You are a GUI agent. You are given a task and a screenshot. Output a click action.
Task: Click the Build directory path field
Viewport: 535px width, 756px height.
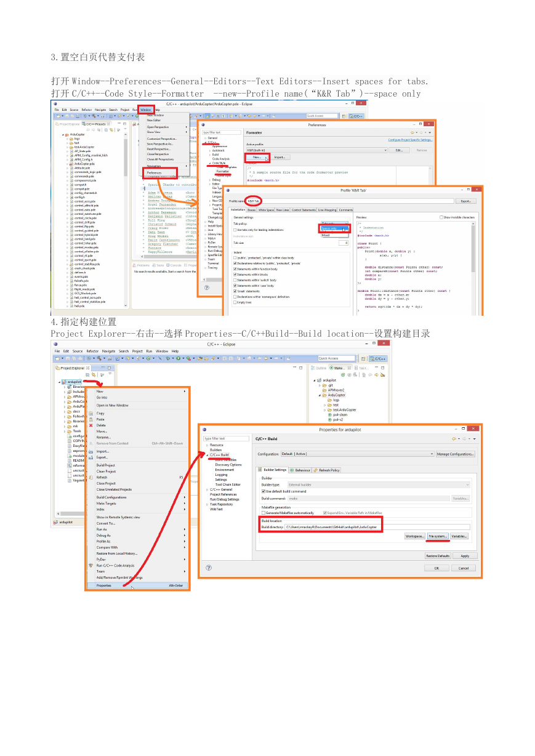pos(377,527)
